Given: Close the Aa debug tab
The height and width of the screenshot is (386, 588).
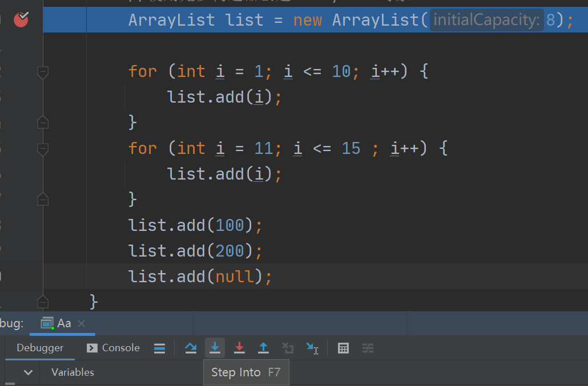Looking at the screenshot, I should coord(81,323).
